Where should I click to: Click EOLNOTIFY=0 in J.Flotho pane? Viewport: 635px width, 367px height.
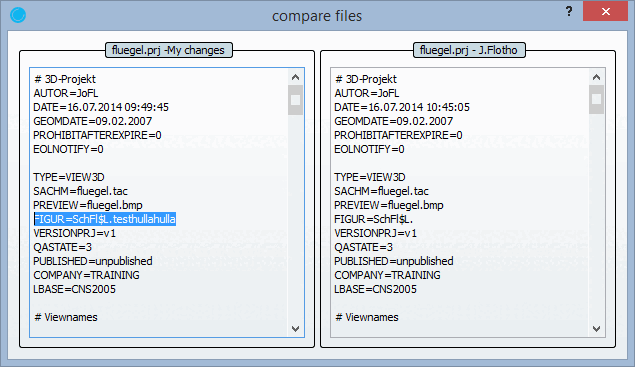369,149
